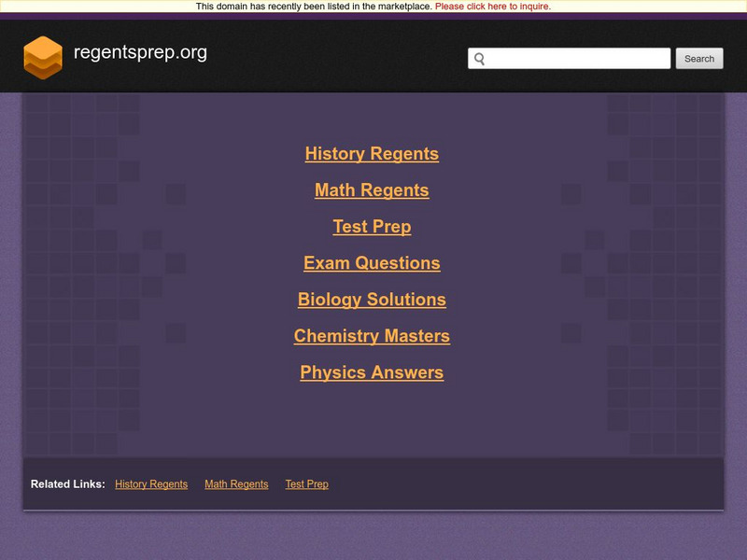Open the Exam Questions link
747x560 pixels.
(371, 263)
